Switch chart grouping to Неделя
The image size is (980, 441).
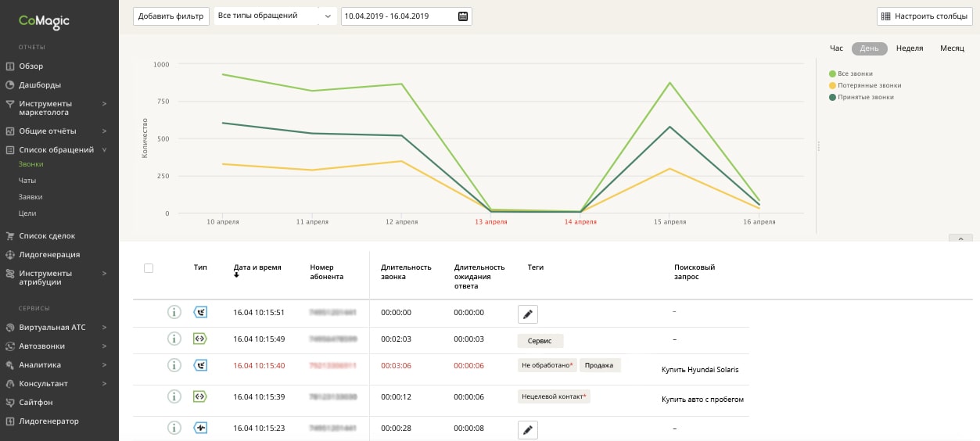(x=910, y=48)
